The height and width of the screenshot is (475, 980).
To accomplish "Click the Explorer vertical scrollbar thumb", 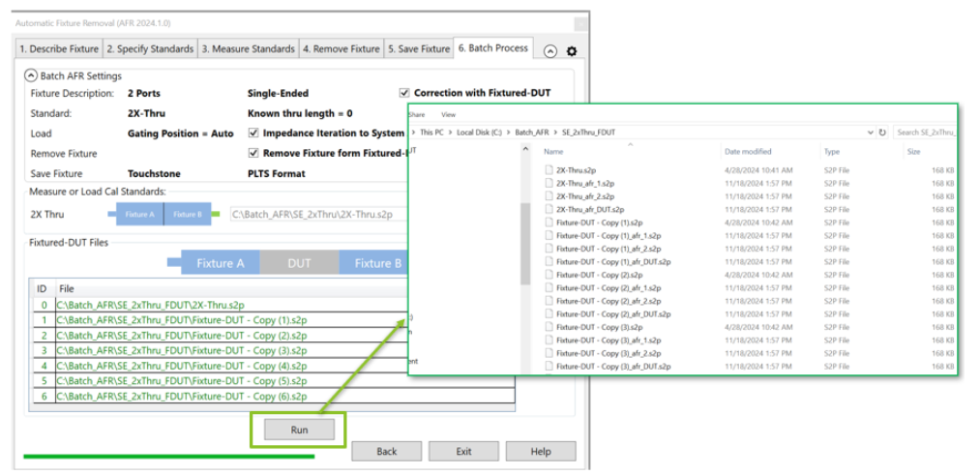I will coord(525,242).
